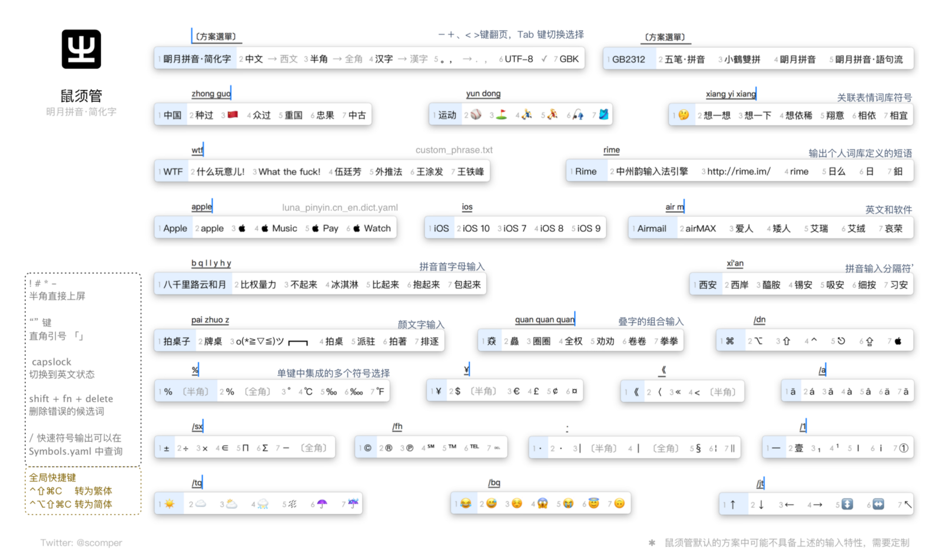Select the rain cloud emoji candidate
942x560 pixels.
click(263, 504)
